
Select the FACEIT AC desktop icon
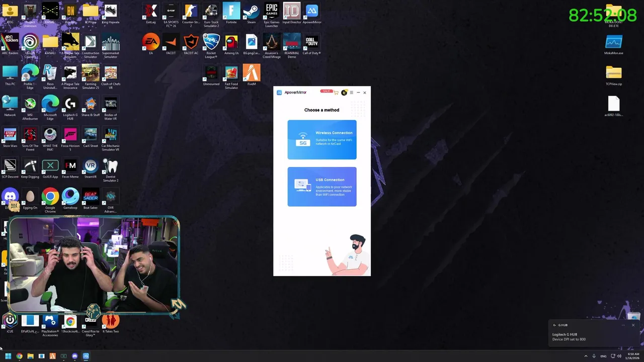[x=191, y=44]
